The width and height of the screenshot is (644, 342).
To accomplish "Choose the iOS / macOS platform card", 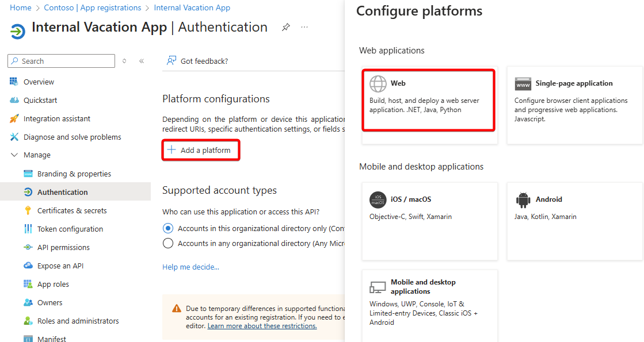I will [x=429, y=221].
